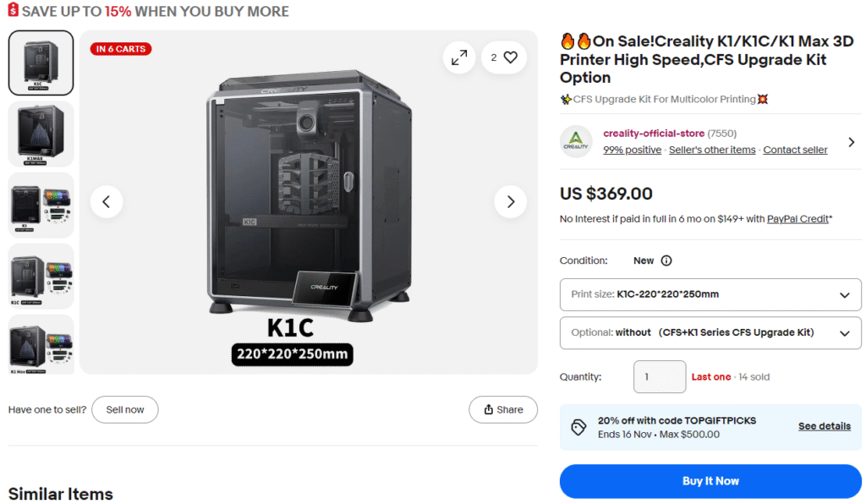See details for TOPGIFTPICKS coupon
The width and height of the screenshot is (866, 504).
824,426
